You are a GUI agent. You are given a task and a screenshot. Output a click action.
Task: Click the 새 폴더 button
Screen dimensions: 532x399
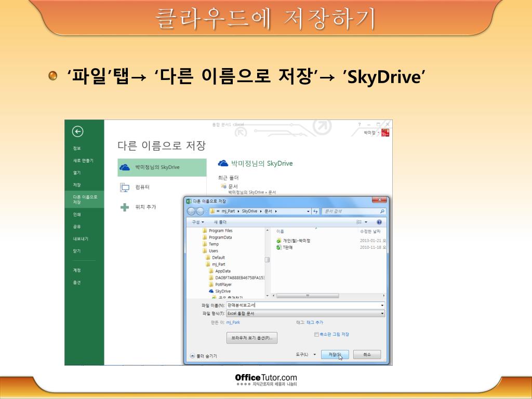[220, 222]
